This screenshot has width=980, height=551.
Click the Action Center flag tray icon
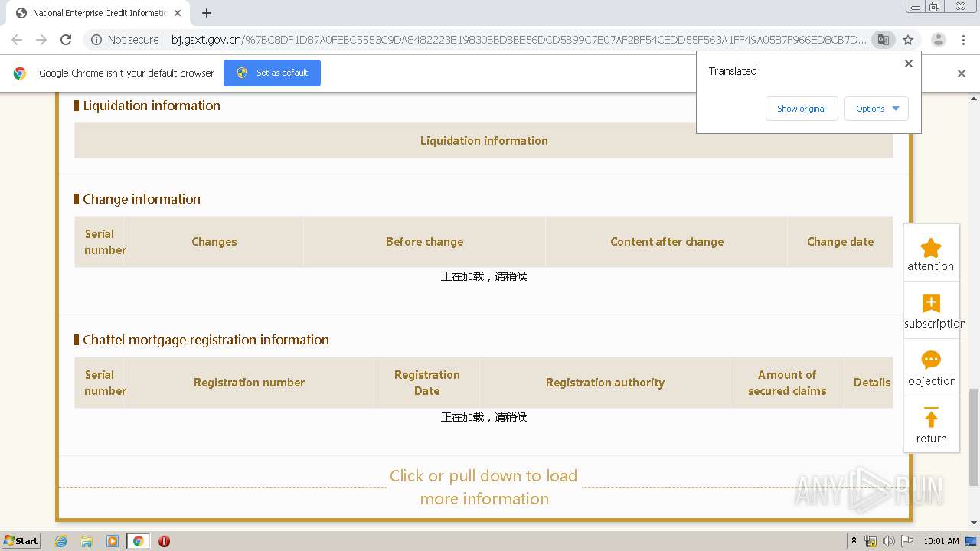coord(907,541)
